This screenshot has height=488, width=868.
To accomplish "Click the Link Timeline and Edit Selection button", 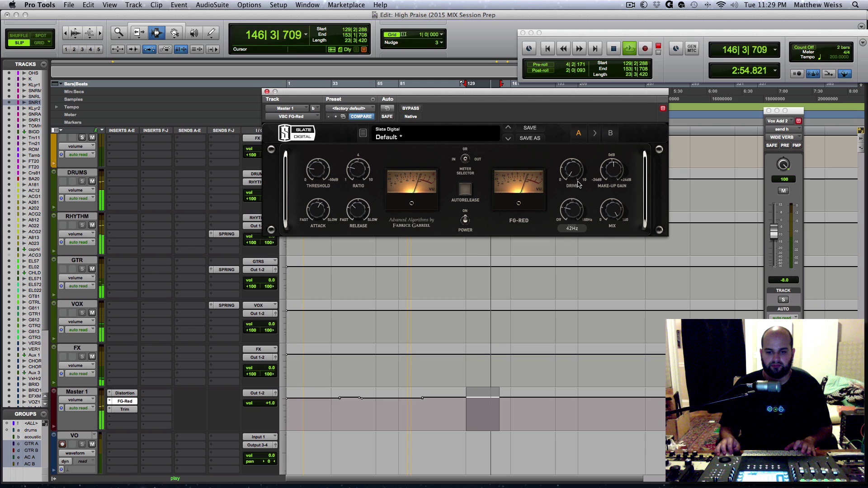I will click(x=181, y=49).
